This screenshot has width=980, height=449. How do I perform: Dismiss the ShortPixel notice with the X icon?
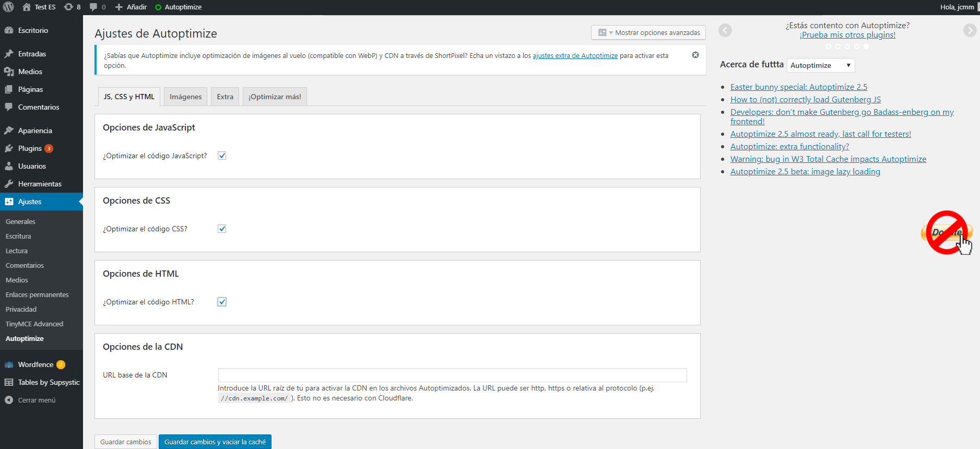[695, 55]
